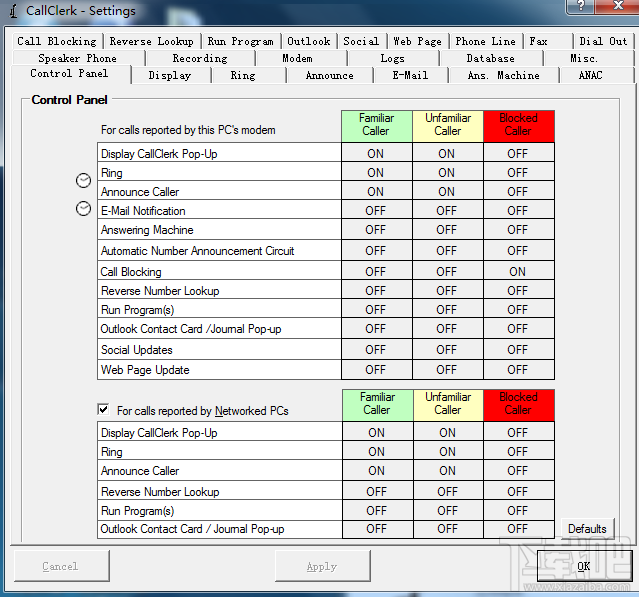Toggle Call Blocking ON for Blocked Caller
Viewport: 639px width, 597px height.
[518, 271]
